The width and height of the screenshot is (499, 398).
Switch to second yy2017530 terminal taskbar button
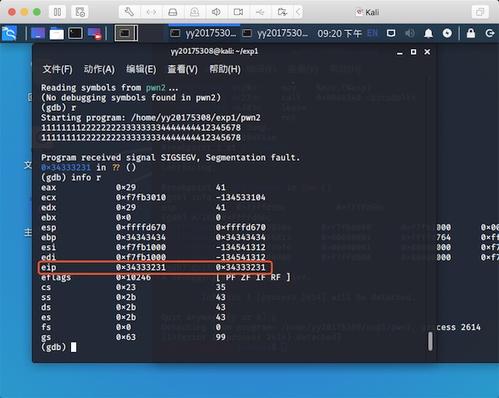pyautogui.click(x=275, y=33)
